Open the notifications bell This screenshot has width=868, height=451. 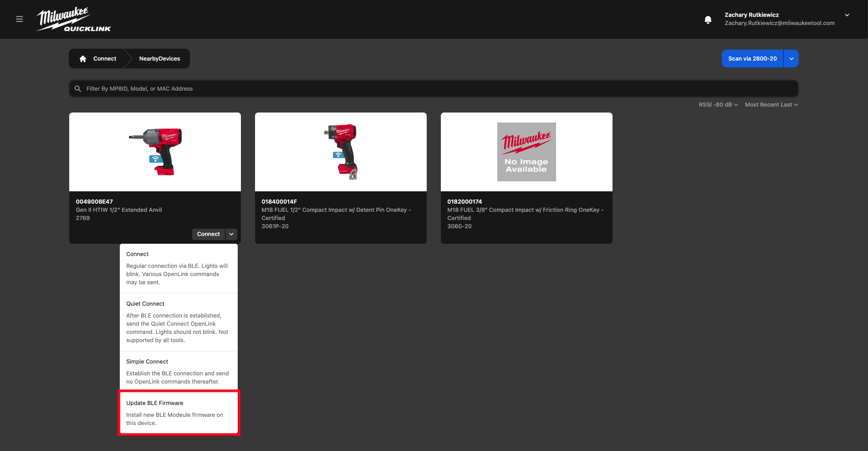[x=708, y=20]
